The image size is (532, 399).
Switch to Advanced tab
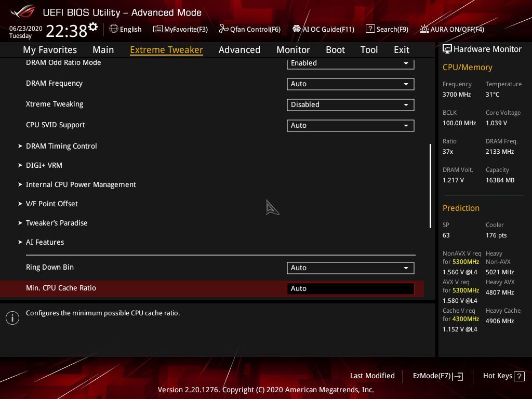click(x=239, y=50)
